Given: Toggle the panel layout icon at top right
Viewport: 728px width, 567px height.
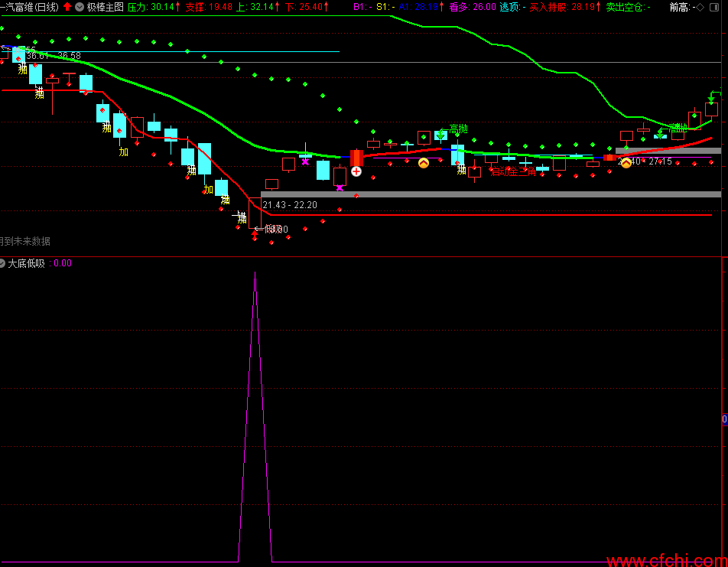Looking at the screenshot, I should point(714,7).
